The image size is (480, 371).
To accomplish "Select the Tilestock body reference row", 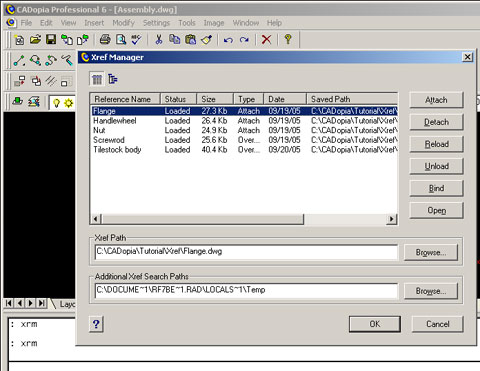I will (x=245, y=150).
